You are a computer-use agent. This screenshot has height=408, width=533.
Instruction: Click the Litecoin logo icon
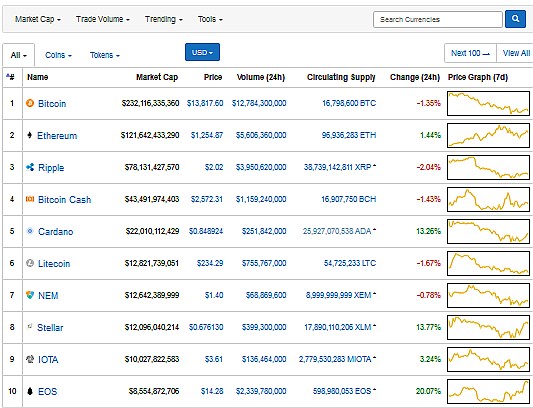pyautogui.click(x=30, y=263)
